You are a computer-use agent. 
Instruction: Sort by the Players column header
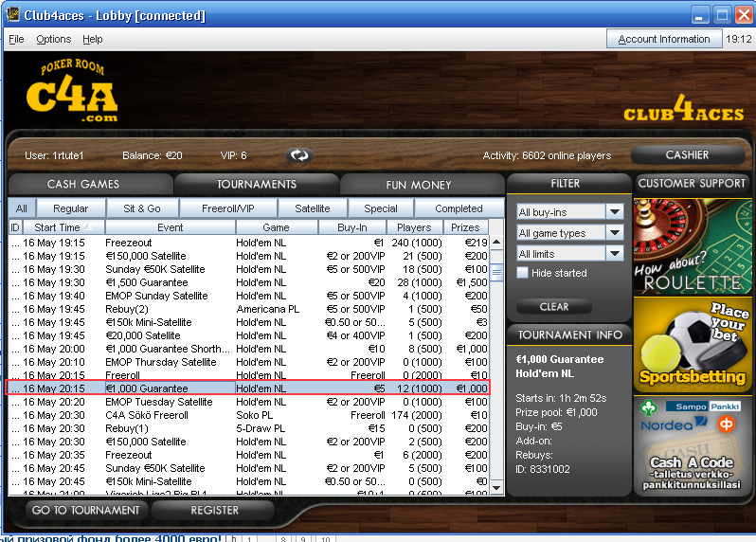click(414, 227)
